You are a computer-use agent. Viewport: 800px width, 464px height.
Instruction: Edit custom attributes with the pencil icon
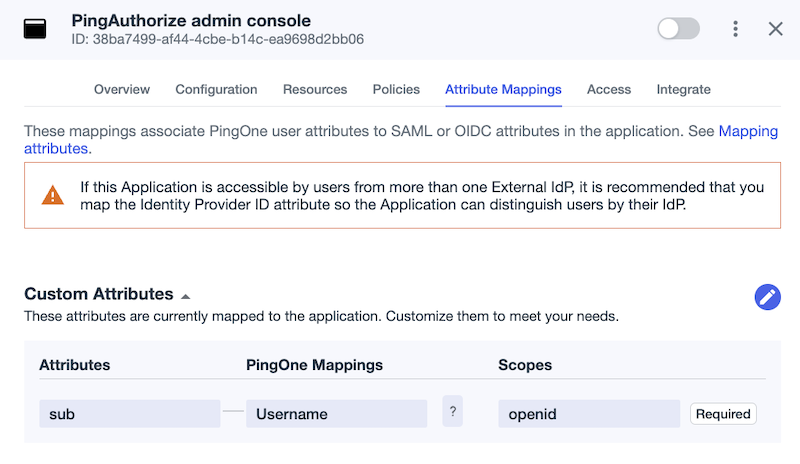tap(767, 297)
